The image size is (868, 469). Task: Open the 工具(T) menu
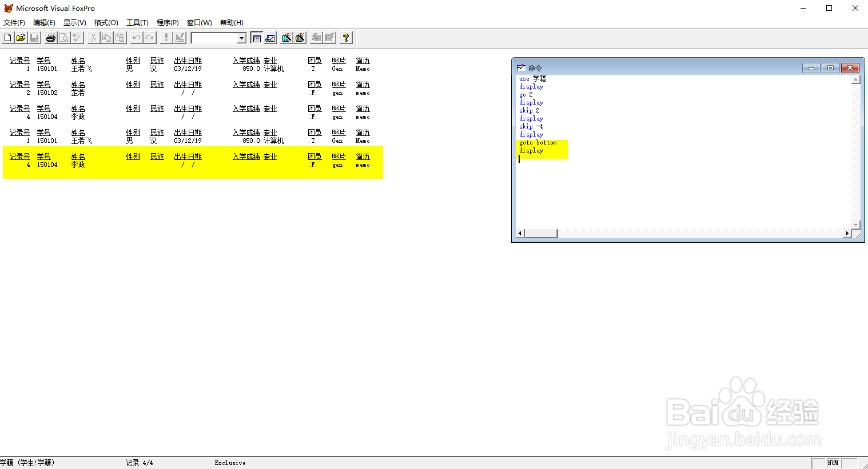click(137, 23)
